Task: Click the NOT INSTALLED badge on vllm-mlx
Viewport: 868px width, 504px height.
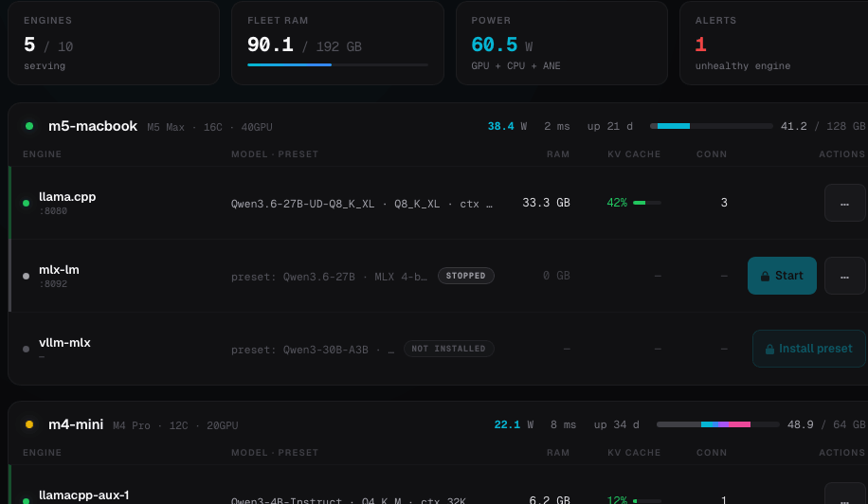Action: pyautogui.click(x=449, y=349)
